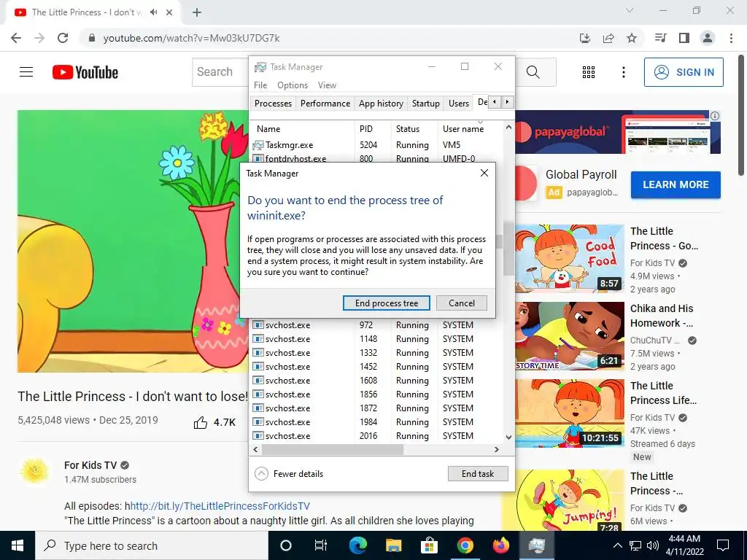Close the Task Manager confirmation dialog
This screenshot has width=747, height=560.
tap(484, 173)
